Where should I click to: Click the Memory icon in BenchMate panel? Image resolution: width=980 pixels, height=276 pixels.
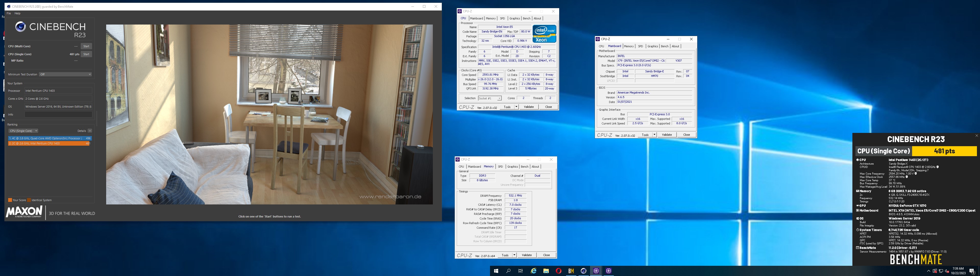pyautogui.click(x=857, y=191)
